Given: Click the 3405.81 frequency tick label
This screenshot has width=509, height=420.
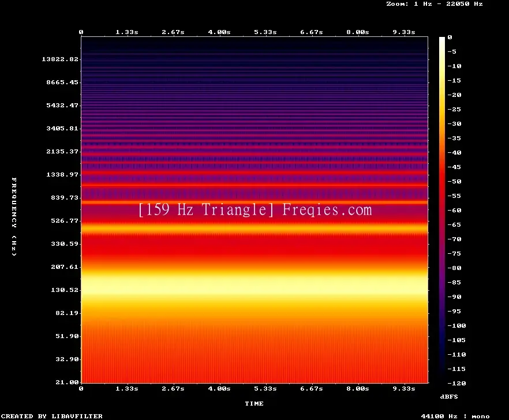Looking at the screenshot, I should [62, 128].
